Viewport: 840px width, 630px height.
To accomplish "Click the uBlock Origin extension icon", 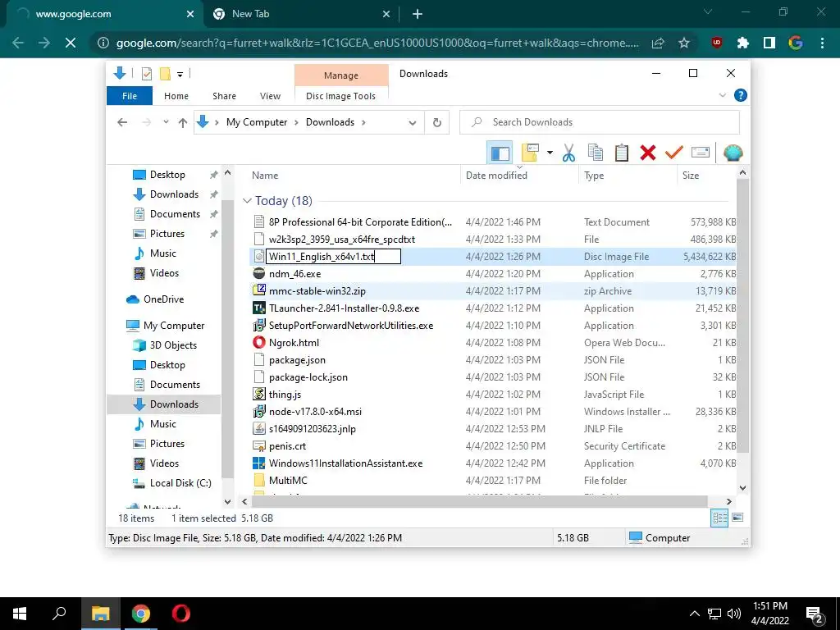I will pyautogui.click(x=716, y=43).
